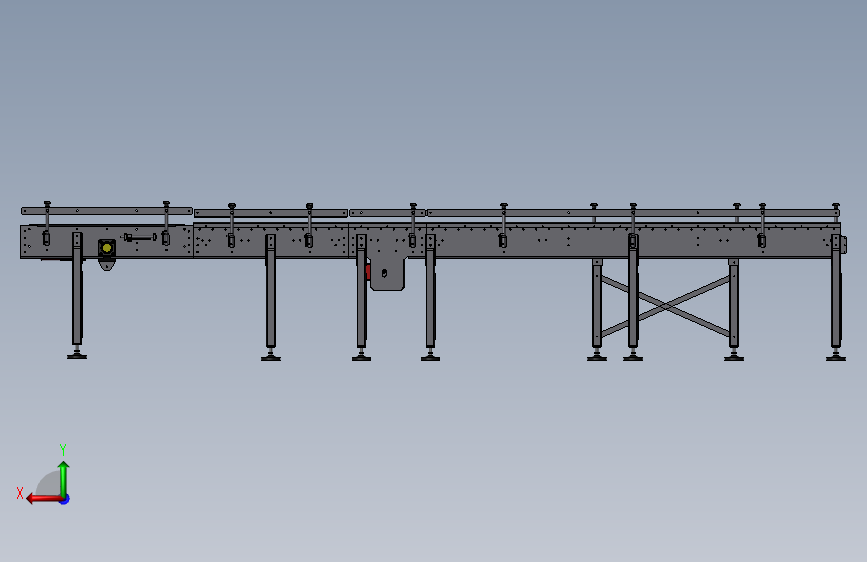Select the red part beside the drive housing
867x562 pixels.
368,271
